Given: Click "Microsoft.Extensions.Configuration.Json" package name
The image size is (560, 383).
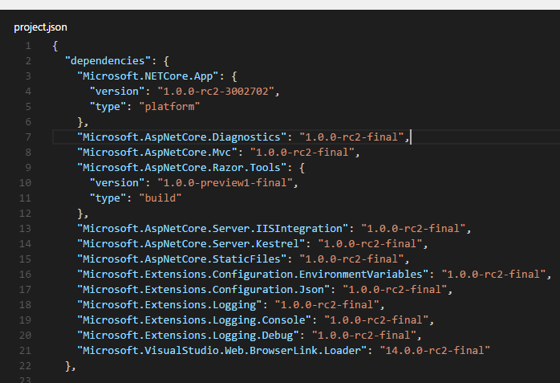Looking at the screenshot, I should click(x=204, y=289).
